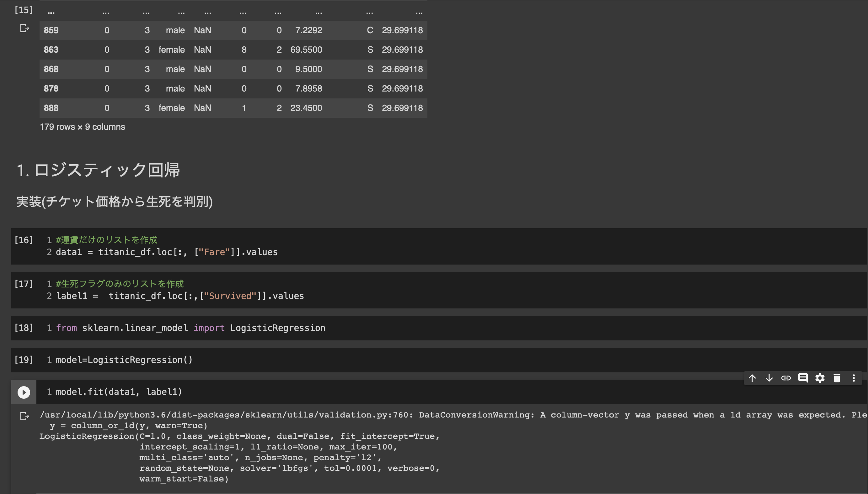Image resolution: width=868 pixels, height=494 pixels.
Task: Copy link to cell icon
Action: [x=786, y=378]
